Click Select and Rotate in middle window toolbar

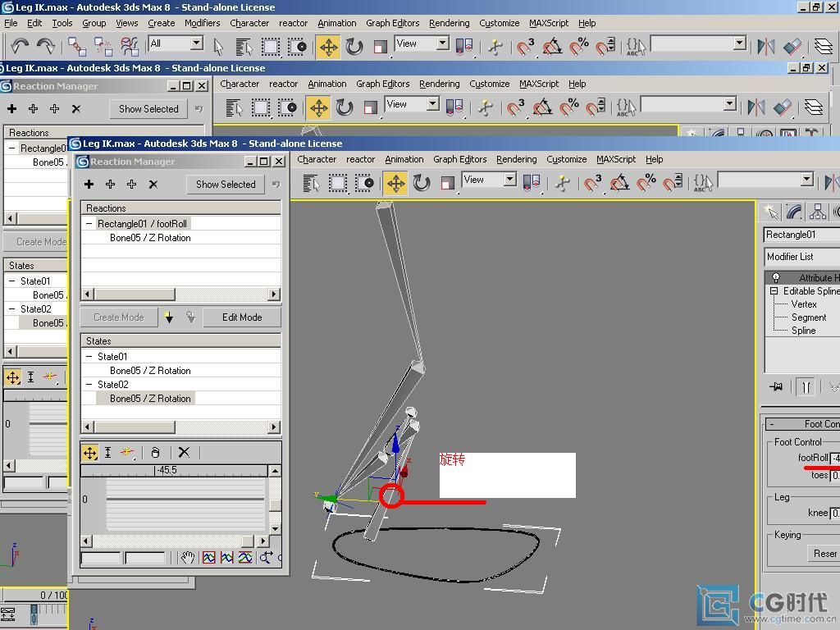(x=345, y=107)
